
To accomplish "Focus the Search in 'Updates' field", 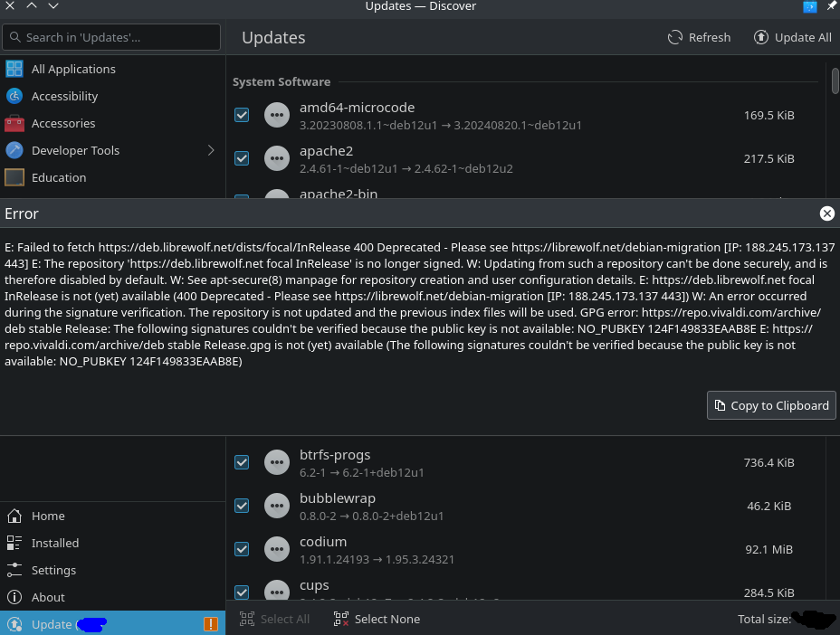I will pos(111,37).
